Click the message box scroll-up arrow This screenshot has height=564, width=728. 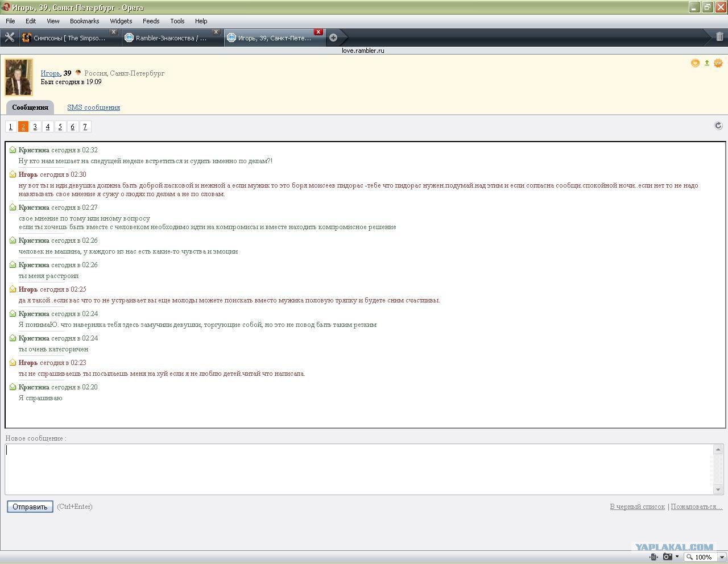pyautogui.click(x=718, y=449)
